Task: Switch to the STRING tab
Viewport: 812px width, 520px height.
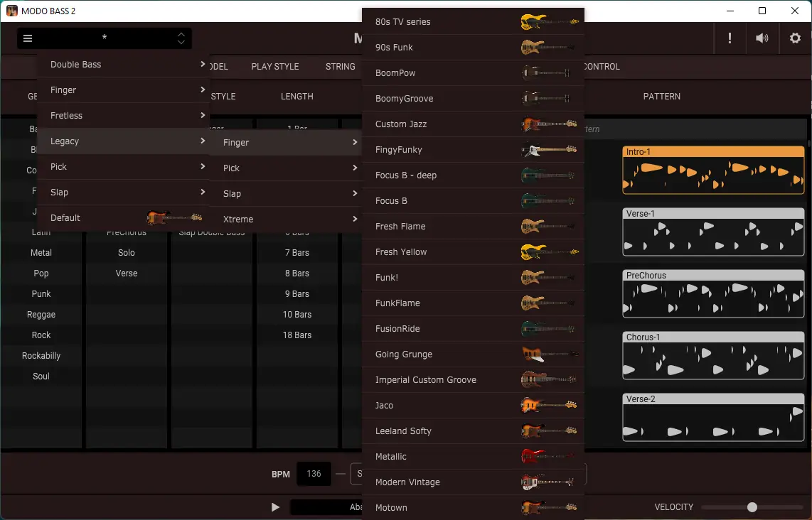Action: (341, 67)
